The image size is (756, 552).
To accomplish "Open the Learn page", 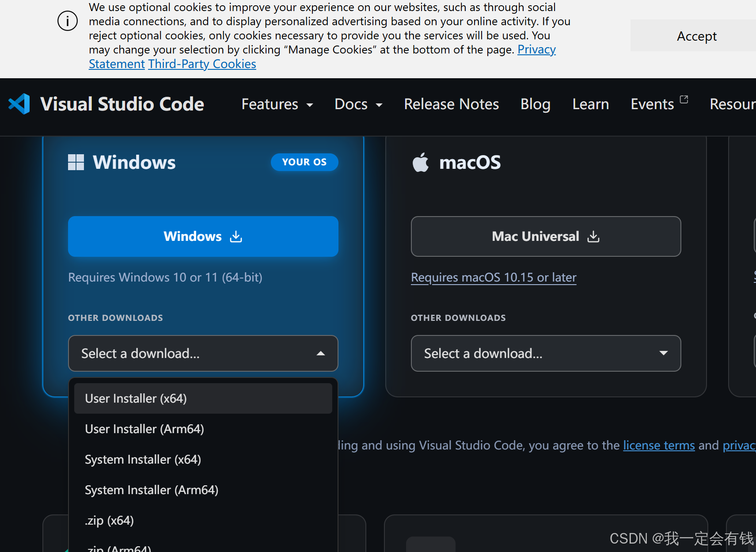I will [x=590, y=104].
